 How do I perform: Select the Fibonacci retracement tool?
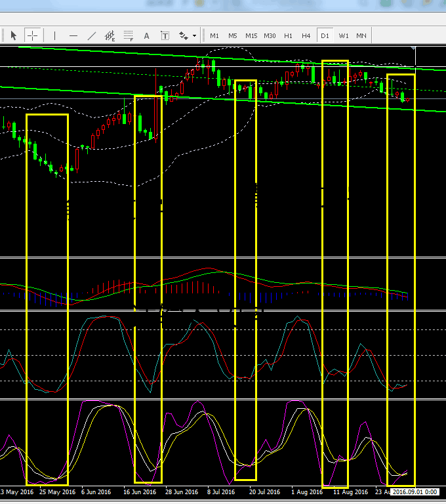128,35
